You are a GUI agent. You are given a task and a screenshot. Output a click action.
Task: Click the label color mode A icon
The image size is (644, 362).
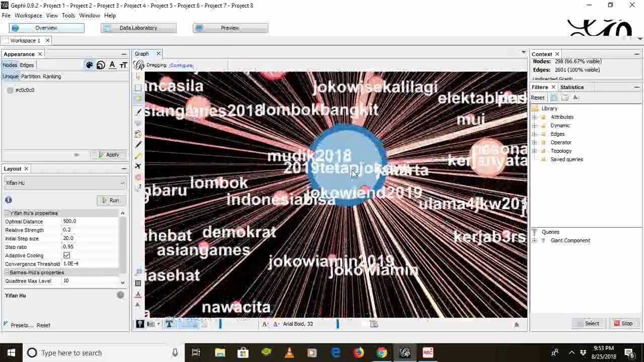tap(276, 324)
